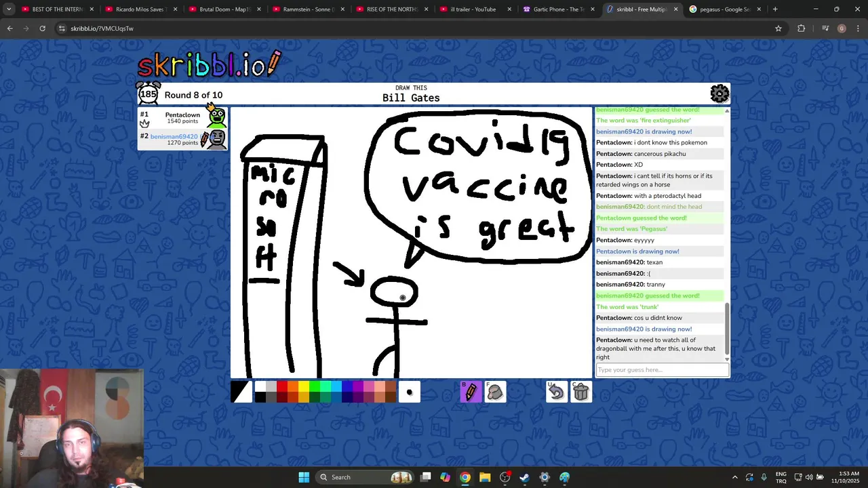Close the Gartic Phone browser tab
868x488 pixels.
pos(592,9)
